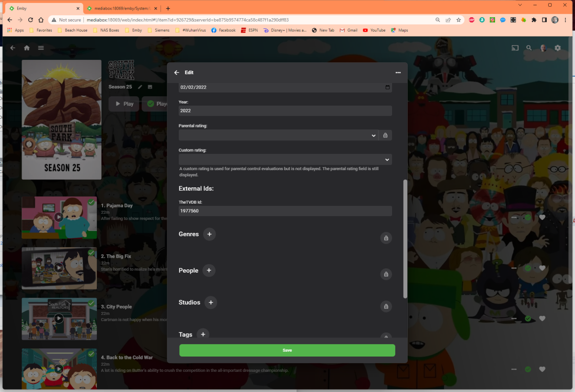Add a new genre with the plus button

pyautogui.click(x=209, y=234)
